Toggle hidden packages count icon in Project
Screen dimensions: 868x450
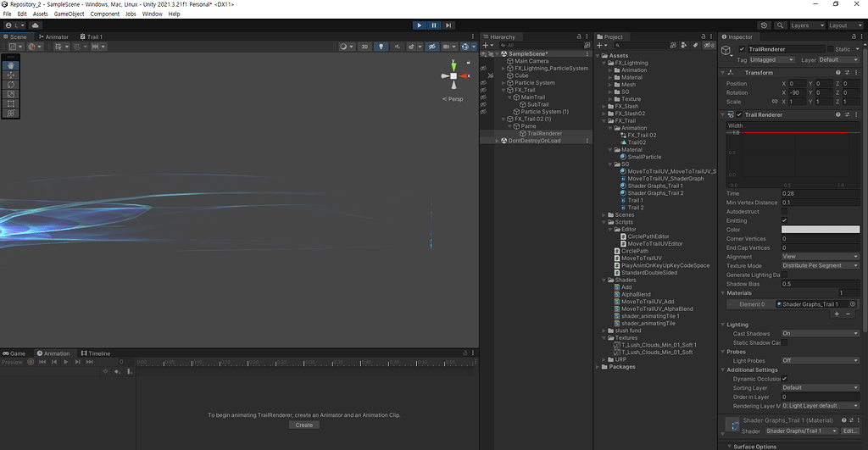[709, 46]
